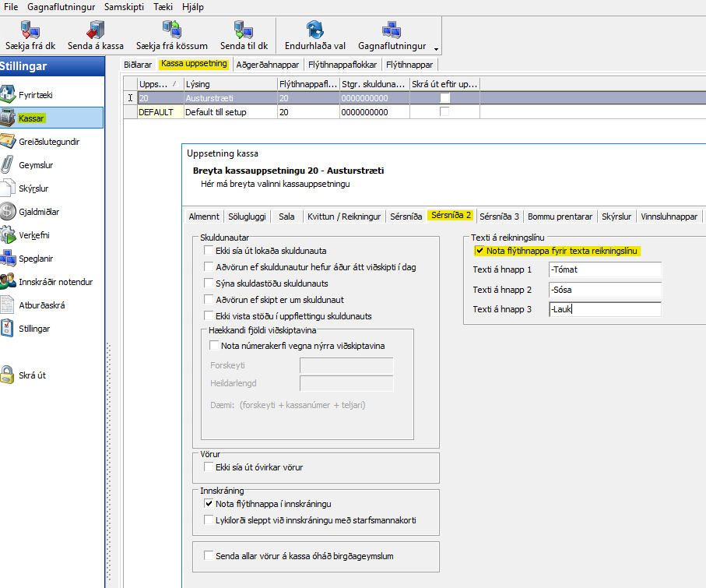Uncheck Nota flýtihnappa fyrir texta reikningslínu

click(479, 251)
